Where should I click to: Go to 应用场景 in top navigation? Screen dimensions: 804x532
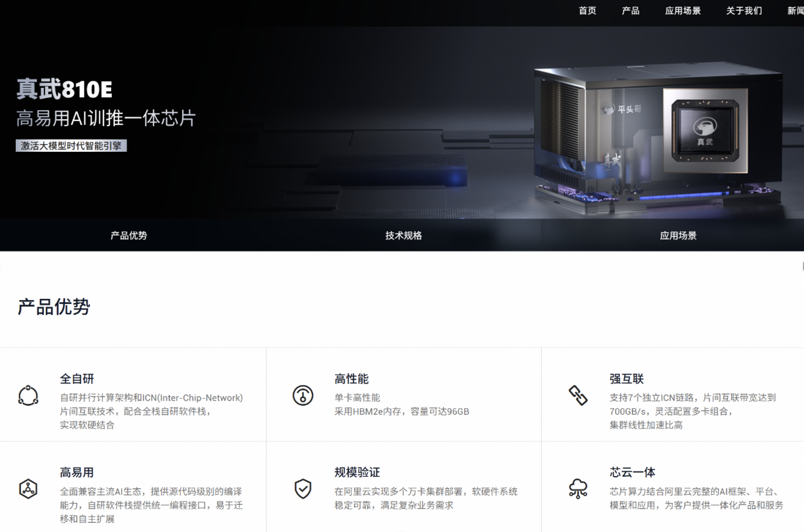pos(683,11)
